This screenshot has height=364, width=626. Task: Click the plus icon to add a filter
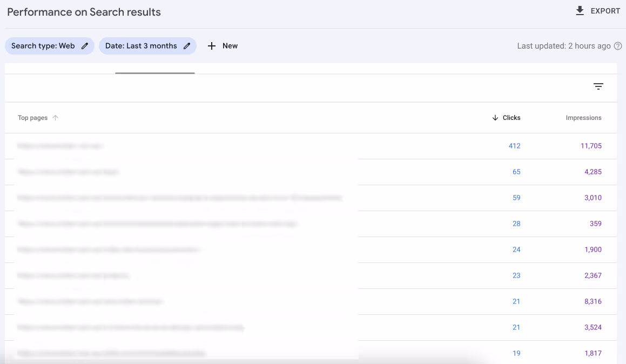point(212,46)
